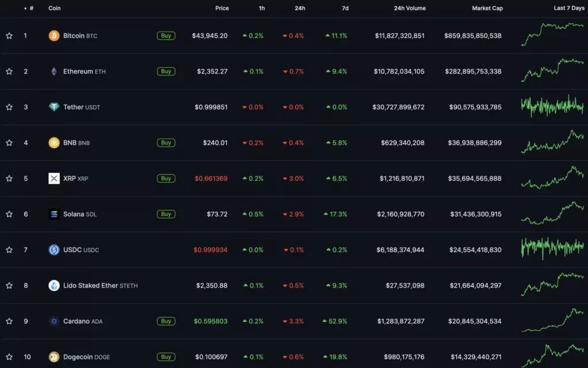Buy Bitcoin using its Buy button
The width and height of the screenshot is (588, 368).
pos(166,36)
